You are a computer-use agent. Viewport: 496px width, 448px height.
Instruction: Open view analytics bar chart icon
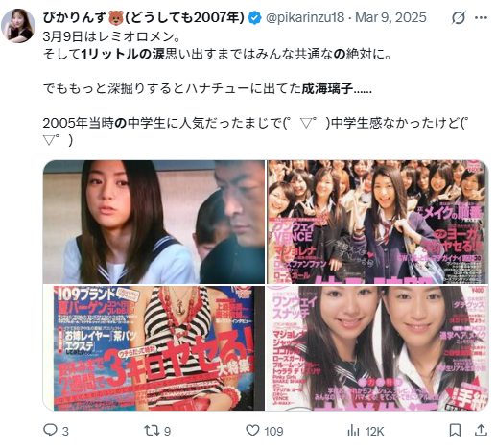(x=353, y=431)
